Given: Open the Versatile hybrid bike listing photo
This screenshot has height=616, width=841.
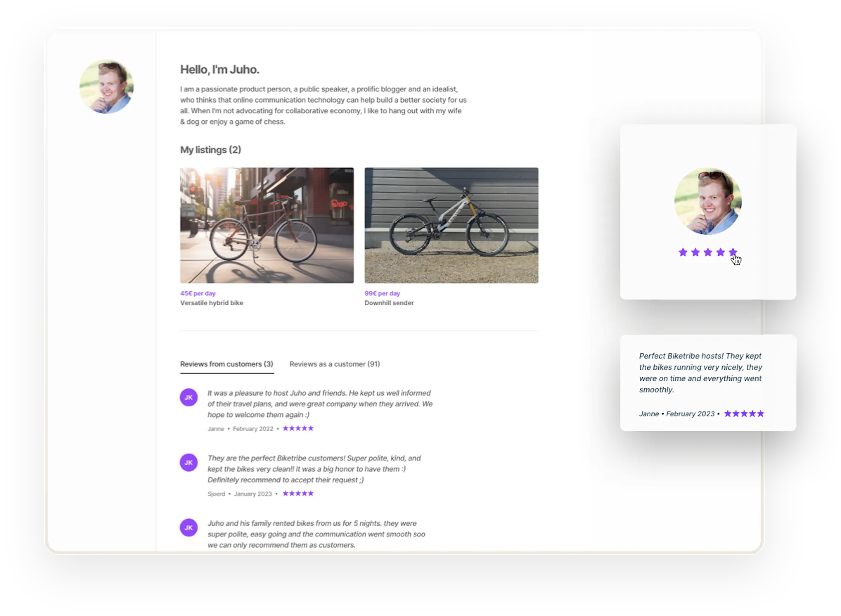Looking at the screenshot, I should pyautogui.click(x=267, y=225).
